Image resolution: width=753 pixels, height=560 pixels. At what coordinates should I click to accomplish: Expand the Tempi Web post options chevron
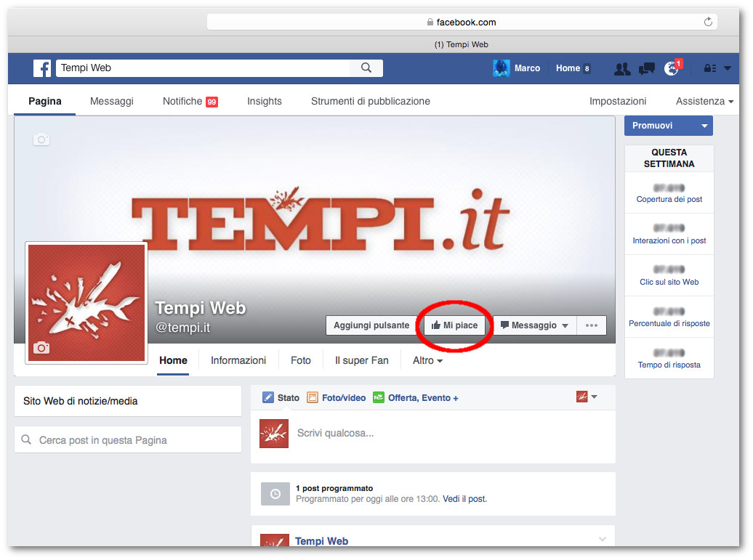pos(603,539)
